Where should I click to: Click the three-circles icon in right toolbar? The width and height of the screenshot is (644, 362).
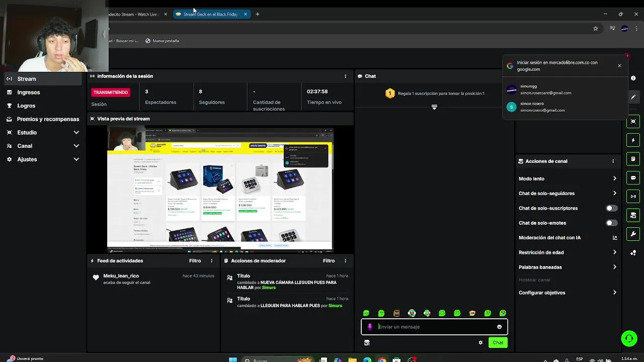tap(633, 253)
